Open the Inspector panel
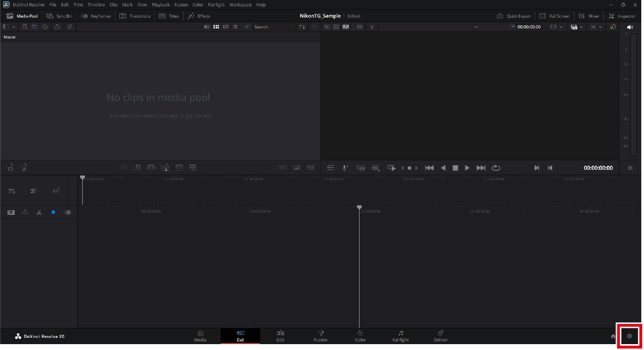The height and width of the screenshot is (350, 644). [622, 16]
